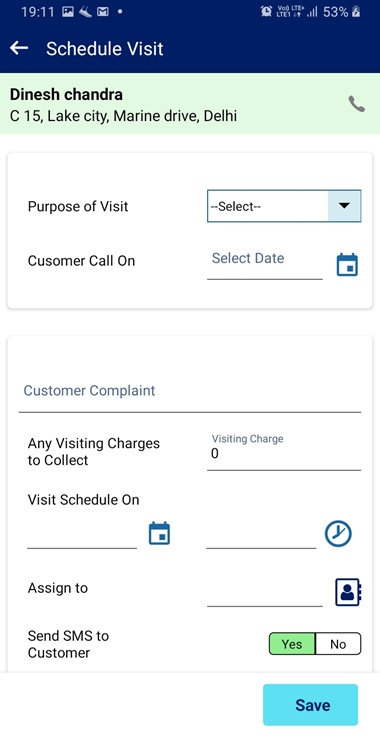Viewport: 380px width, 736px height.
Task: Click the Assign to input field
Action: click(x=265, y=592)
